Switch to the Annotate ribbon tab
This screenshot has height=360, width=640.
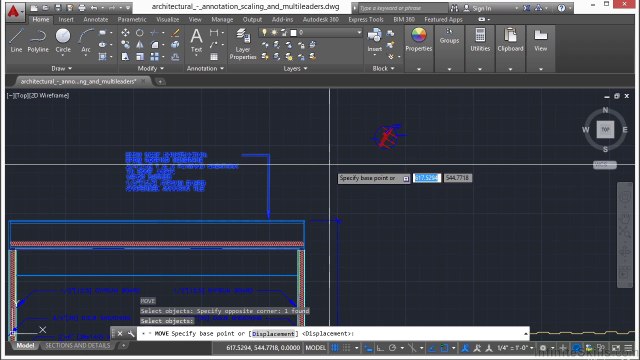(96, 20)
